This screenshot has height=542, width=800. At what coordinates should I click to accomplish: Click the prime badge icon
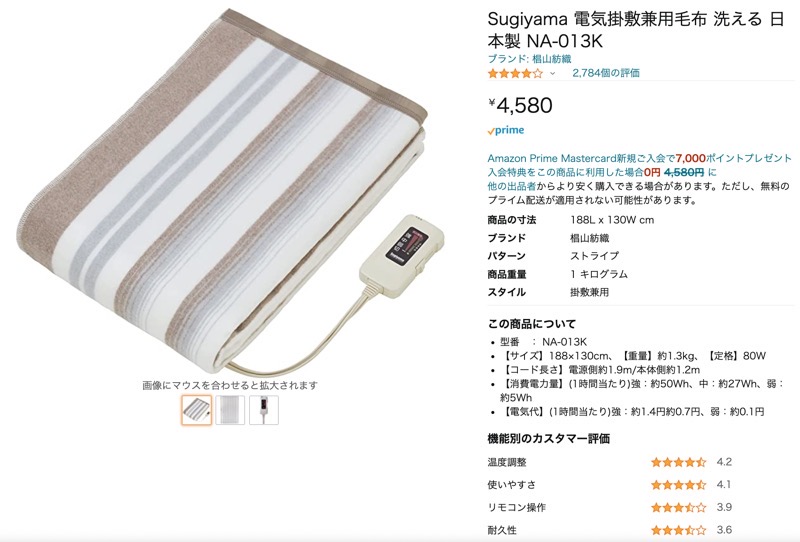click(506, 130)
